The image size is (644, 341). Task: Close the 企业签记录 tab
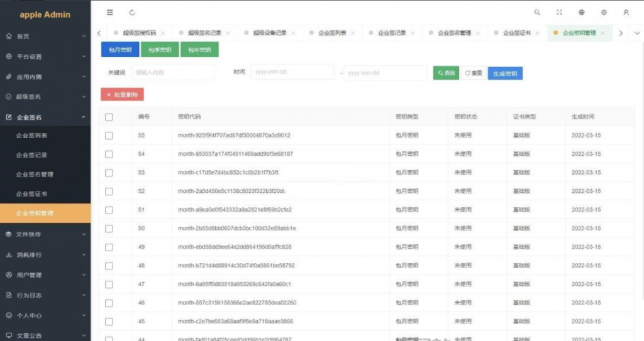pyautogui.click(x=413, y=33)
